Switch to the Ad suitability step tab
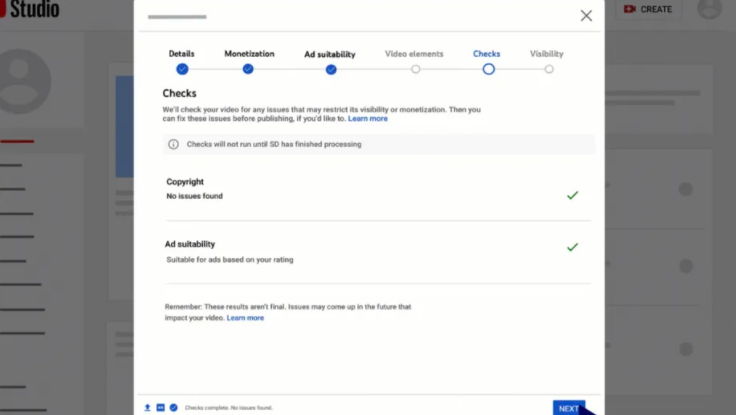This screenshot has height=415, width=736. point(330,54)
